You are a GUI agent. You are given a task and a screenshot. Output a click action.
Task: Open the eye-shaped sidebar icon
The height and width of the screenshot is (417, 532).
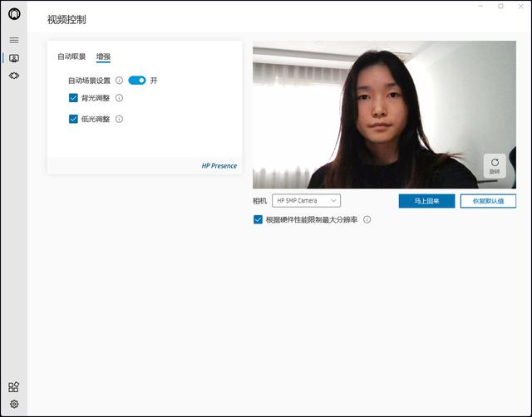click(14, 76)
